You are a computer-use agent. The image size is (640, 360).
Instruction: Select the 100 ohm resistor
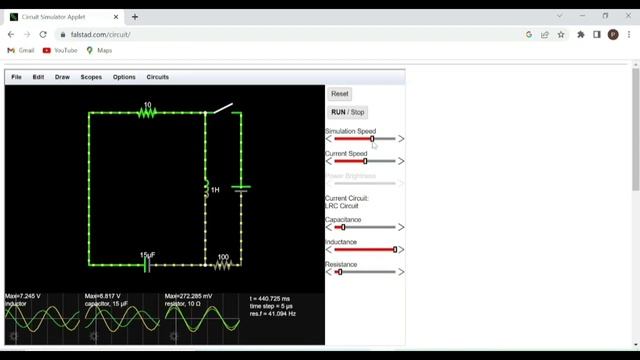[223, 265]
